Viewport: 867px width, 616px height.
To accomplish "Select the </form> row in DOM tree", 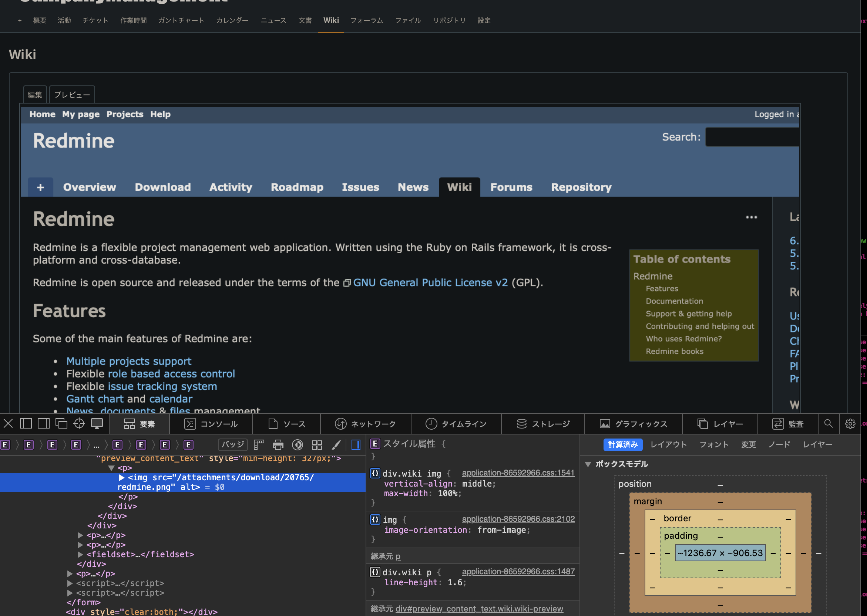I will (x=84, y=602).
